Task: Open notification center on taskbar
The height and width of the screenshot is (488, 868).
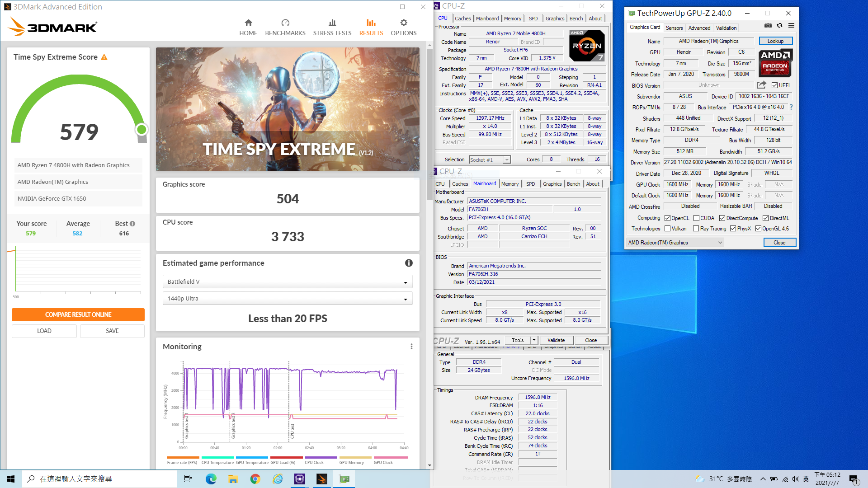Action: (854, 479)
